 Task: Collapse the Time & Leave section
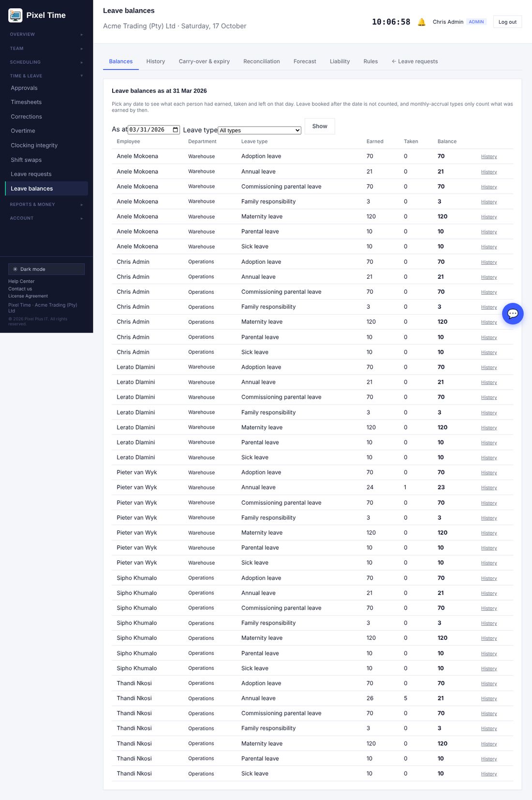click(46, 76)
